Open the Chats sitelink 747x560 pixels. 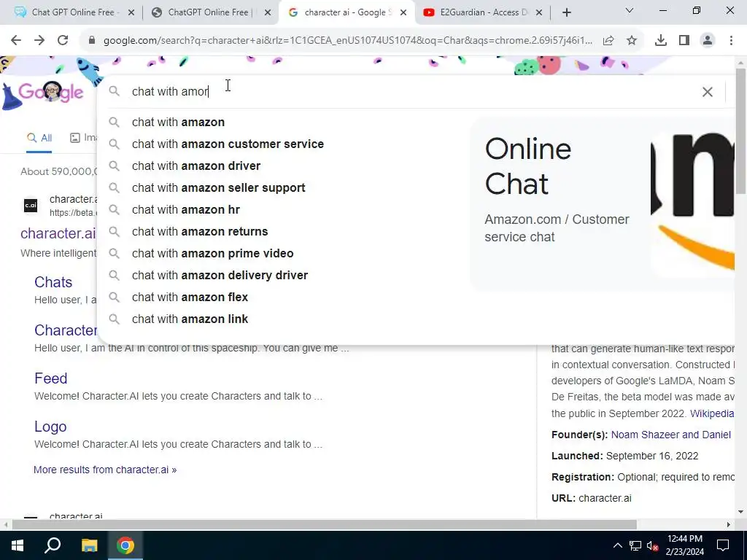pos(53,282)
